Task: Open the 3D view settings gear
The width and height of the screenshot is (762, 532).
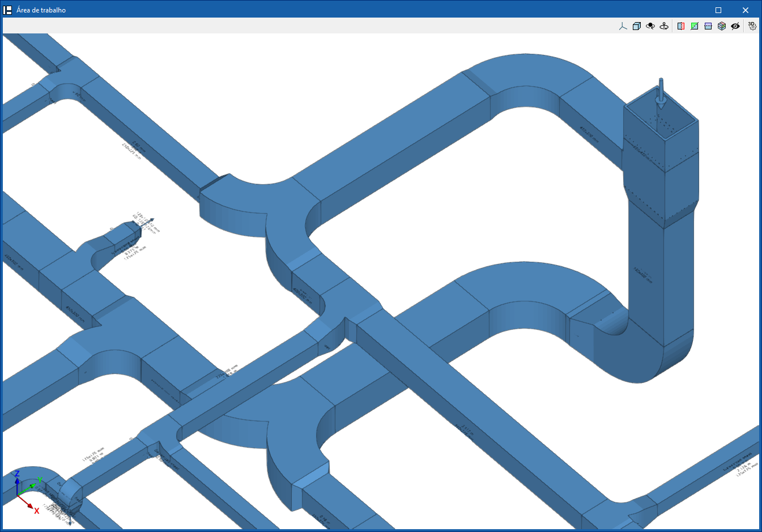Action: pos(752,26)
